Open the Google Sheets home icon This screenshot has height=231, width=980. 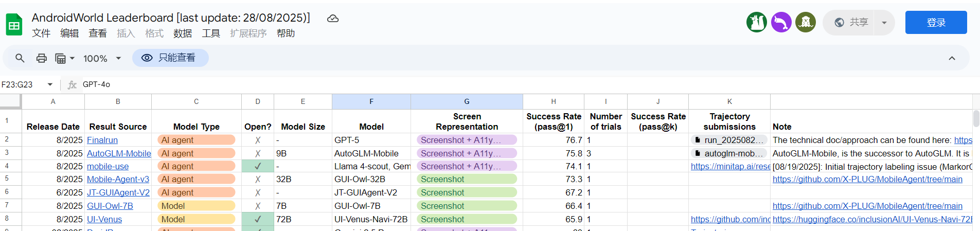pos(14,25)
